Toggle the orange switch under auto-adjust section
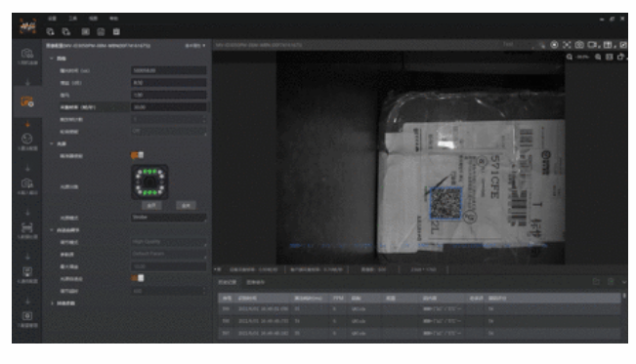Viewport: 636px width, 364px height. [137, 278]
